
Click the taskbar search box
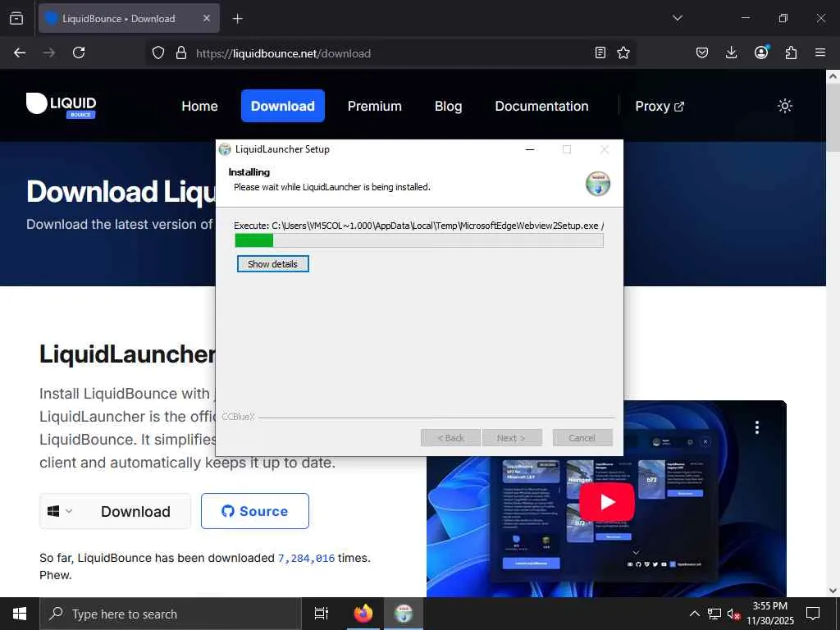coord(171,614)
